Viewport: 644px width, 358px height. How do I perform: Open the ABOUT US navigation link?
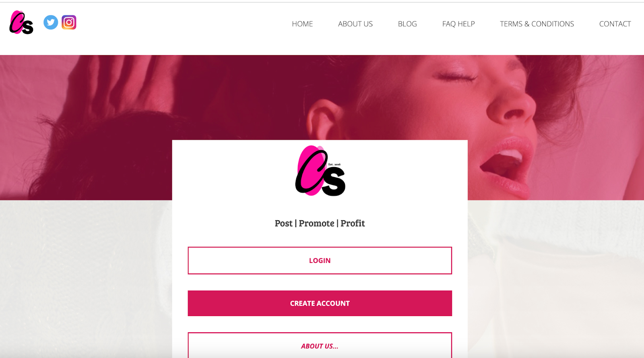pyautogui.click(x=355, y=24)
